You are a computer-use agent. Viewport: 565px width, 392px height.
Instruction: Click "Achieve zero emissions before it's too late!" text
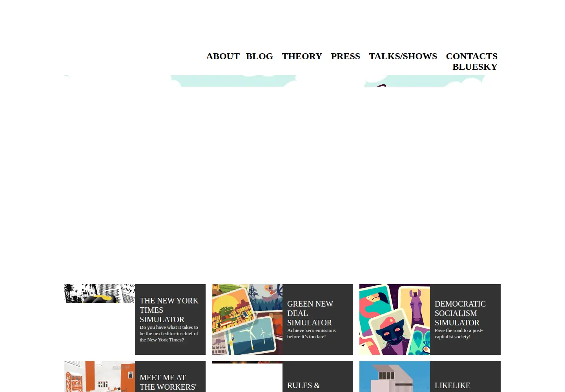pos(312,334)
